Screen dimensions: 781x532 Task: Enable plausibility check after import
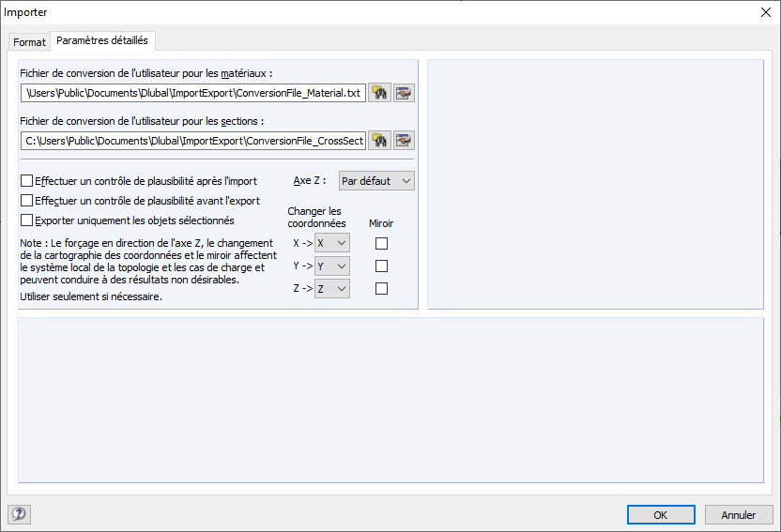pyautogui.click(x=26, y=180)
